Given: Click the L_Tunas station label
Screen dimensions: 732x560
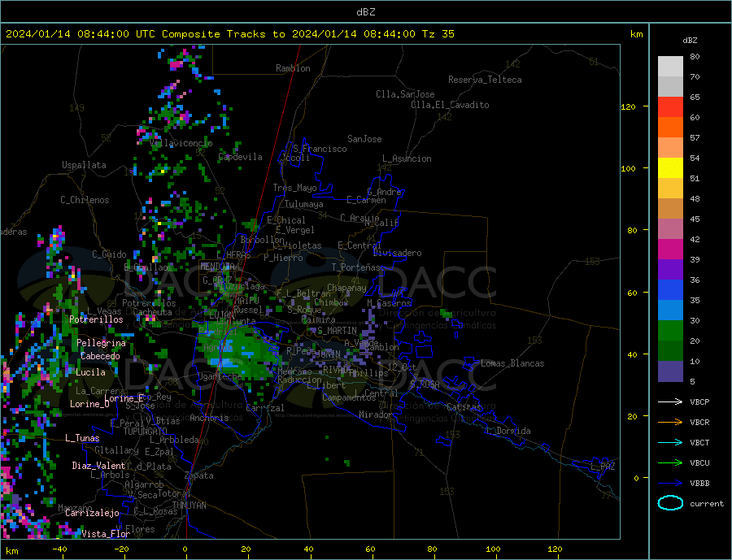Looking at the screenshot, I should click(82, 438).
